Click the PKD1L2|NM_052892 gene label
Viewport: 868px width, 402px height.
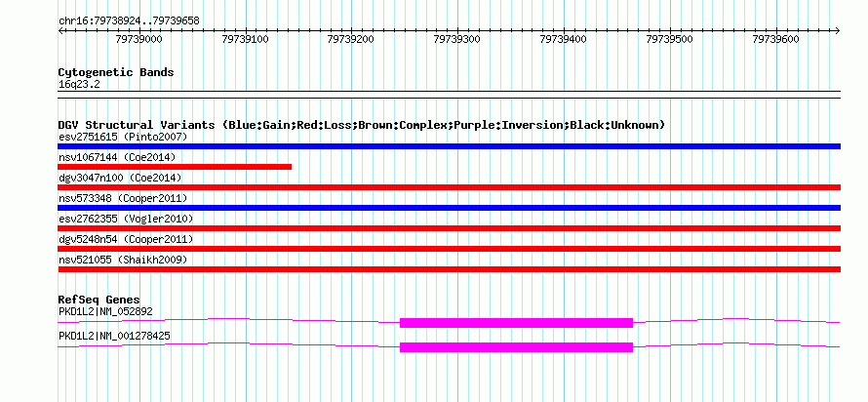pyautogui.click(x=105, y=311)
